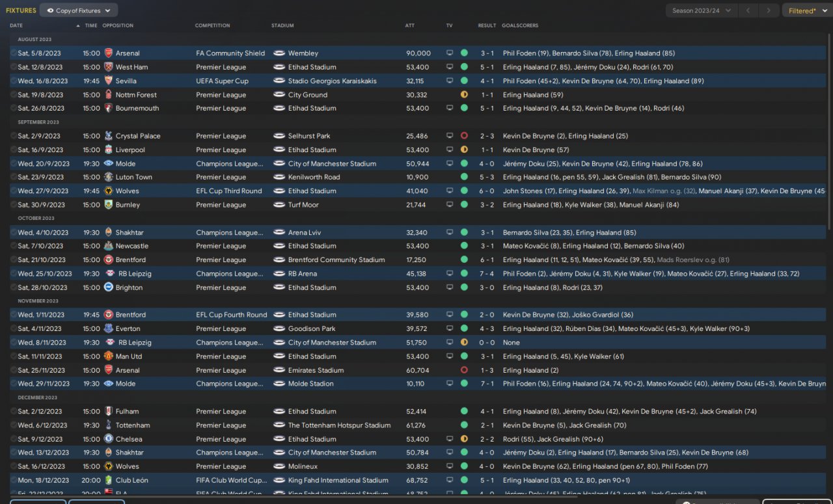The image size is (833, 504).
Task: Toggle the tick circle beside Sat, 28/10/2023
Action: pyautogui.click(x=14, y=287)
